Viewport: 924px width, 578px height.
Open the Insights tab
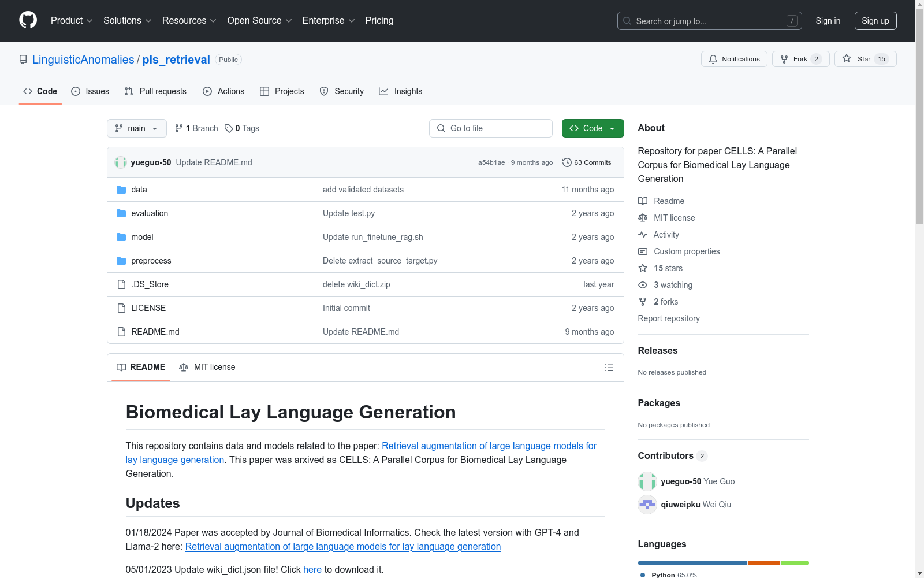point(401,91)
